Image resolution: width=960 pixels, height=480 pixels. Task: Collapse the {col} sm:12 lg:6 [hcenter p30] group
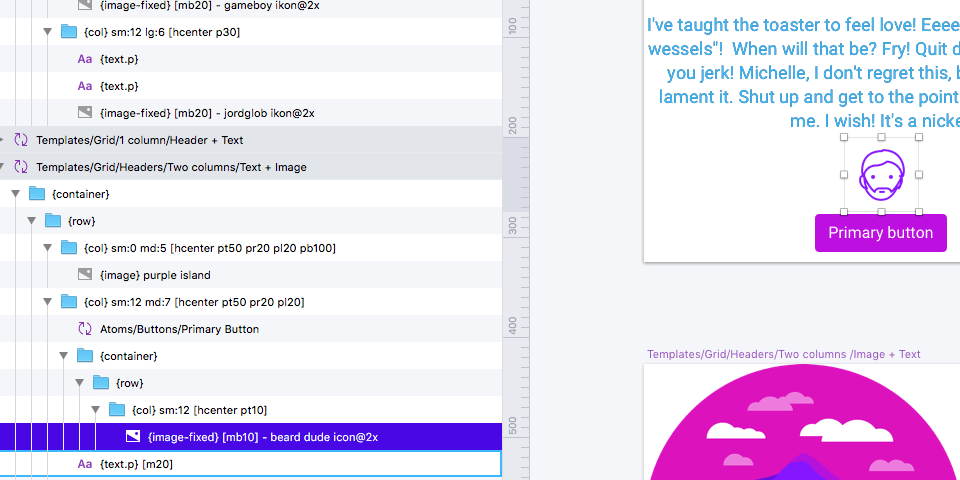point(47,32)
